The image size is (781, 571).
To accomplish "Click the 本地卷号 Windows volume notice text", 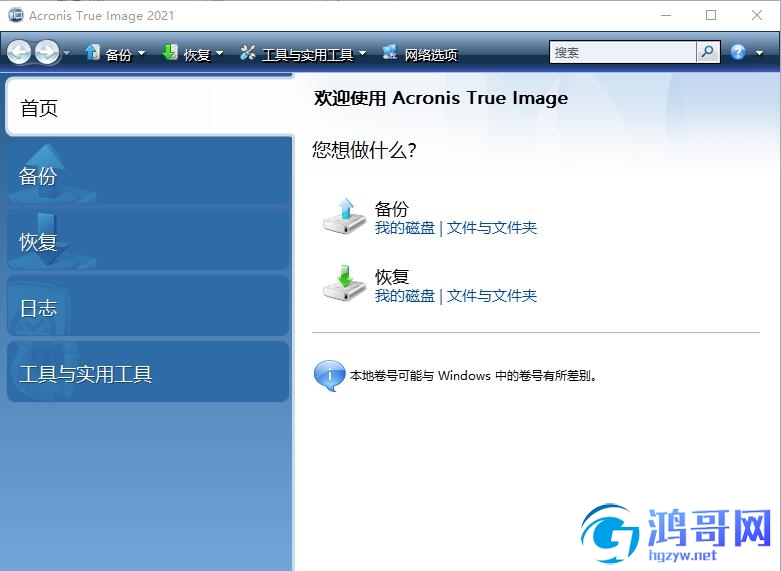I will (x=473, y=375).
